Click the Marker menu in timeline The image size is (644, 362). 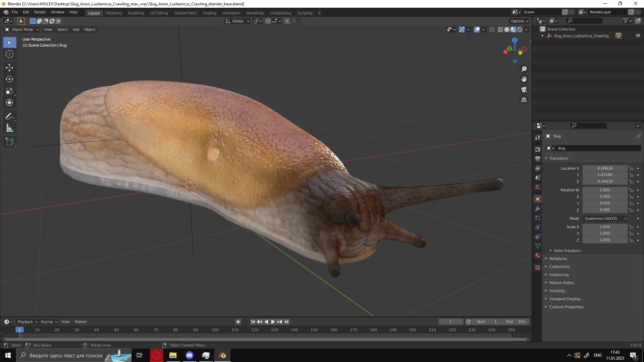(x=80, y=322)
